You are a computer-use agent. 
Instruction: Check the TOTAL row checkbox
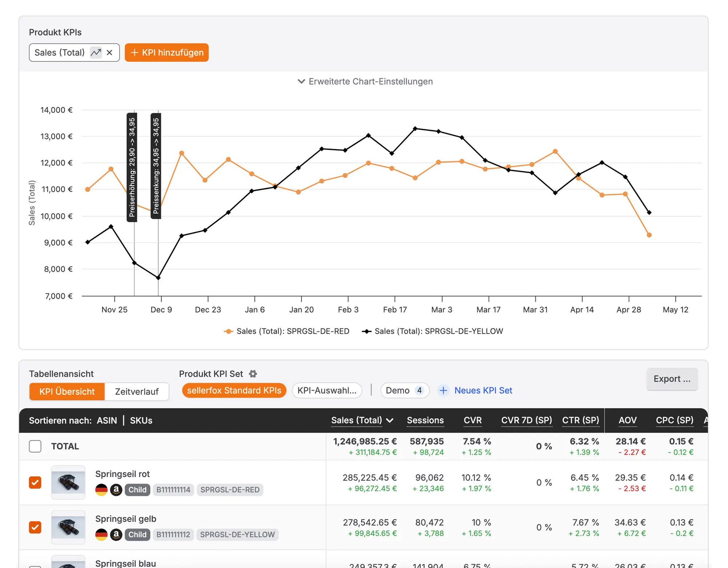tap(35, 446)
